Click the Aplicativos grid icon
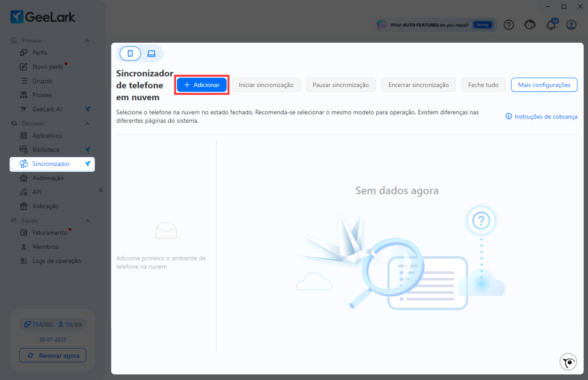This screenshot has height=380, width=588. pos(24,136)
